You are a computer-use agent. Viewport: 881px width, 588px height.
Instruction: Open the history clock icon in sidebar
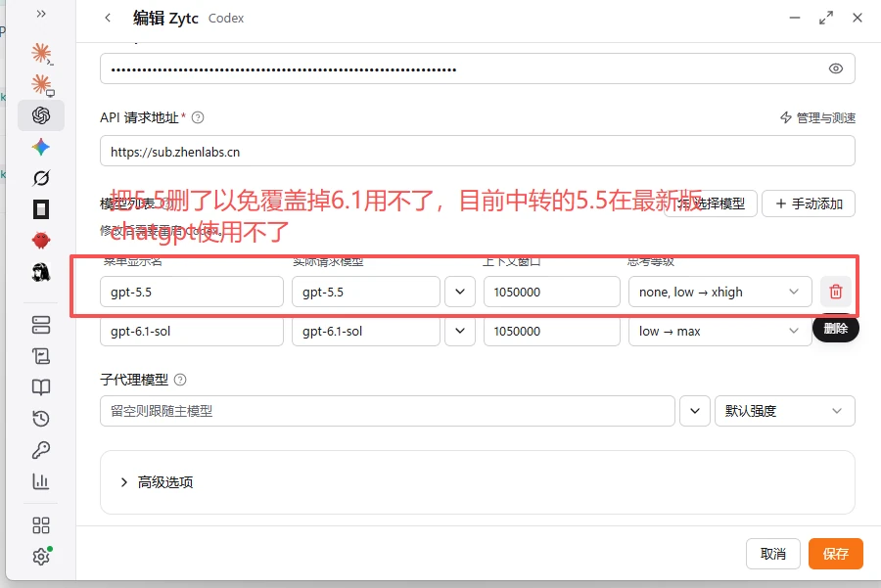coord(41,419)
